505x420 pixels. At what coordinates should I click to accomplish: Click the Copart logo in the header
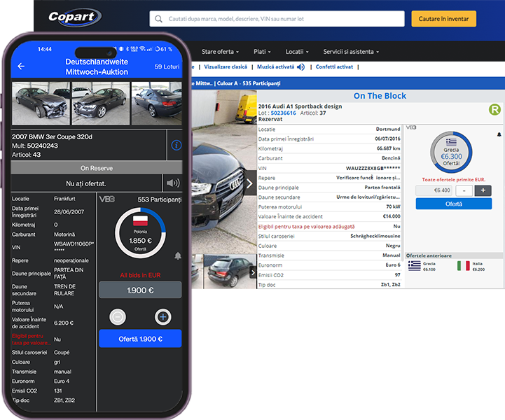75,17
